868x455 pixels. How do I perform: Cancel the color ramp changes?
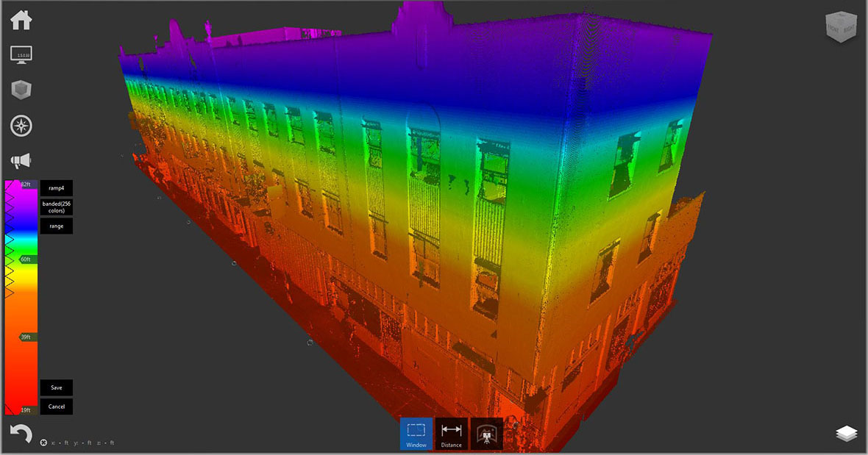pyautogui.click(x=57, y=406)
